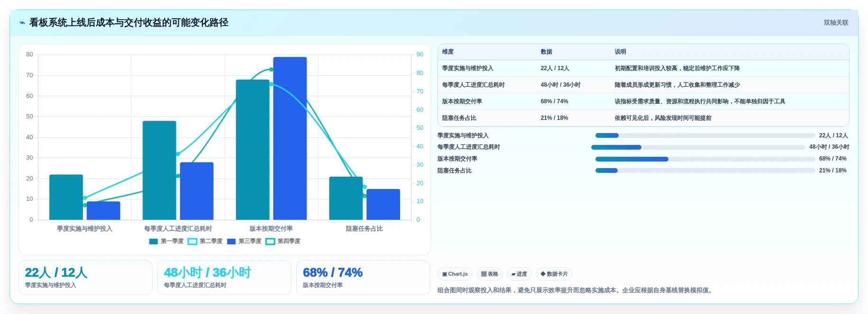868x314 pixels.
Task: Click the 每季度人工进度汇总耗时 x-axis label
Action: 178,229
